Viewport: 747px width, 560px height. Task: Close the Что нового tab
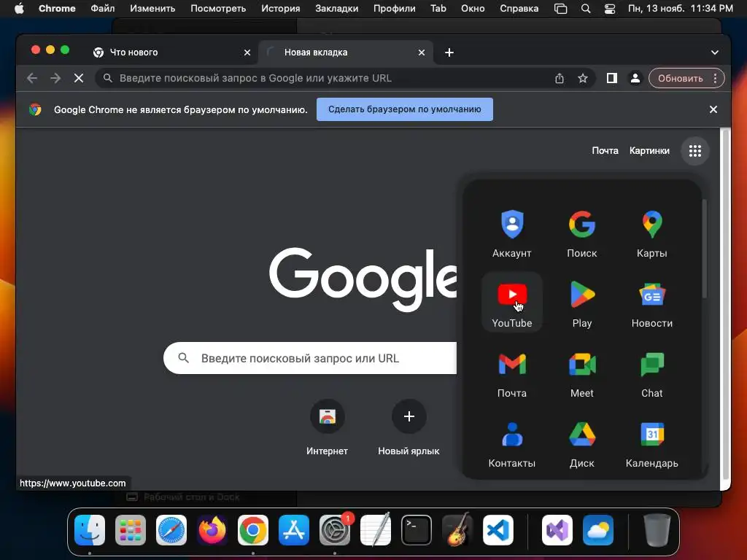point(247,52)
